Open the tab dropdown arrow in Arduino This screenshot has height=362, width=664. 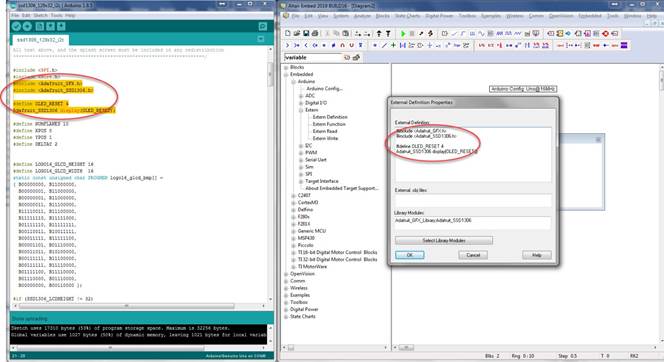coord(260,39)
